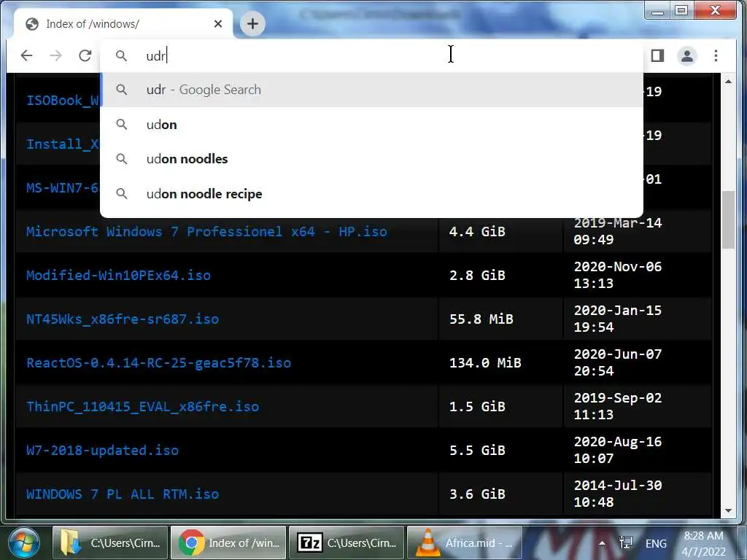Open the Chrome profile avatar menu

click(687, 55)
